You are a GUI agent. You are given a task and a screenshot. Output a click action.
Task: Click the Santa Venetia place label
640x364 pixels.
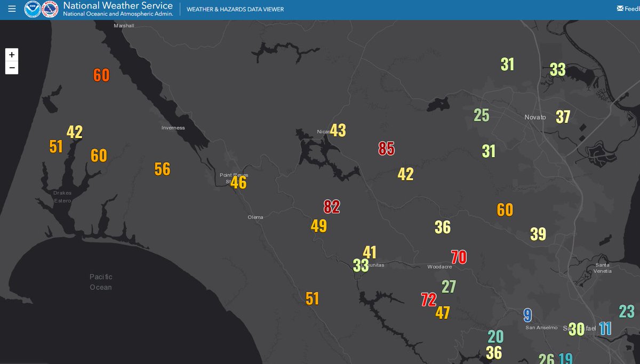pos(603,268)
